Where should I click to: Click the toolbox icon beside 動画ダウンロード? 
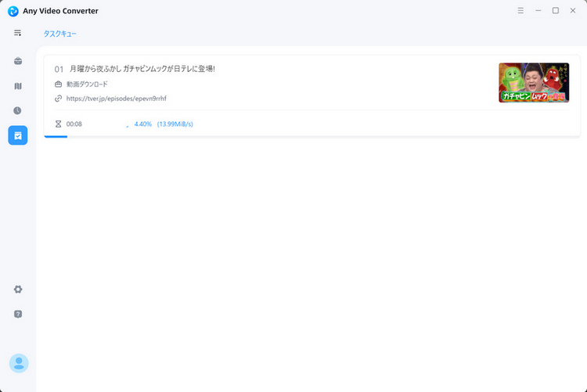point(58,85)
